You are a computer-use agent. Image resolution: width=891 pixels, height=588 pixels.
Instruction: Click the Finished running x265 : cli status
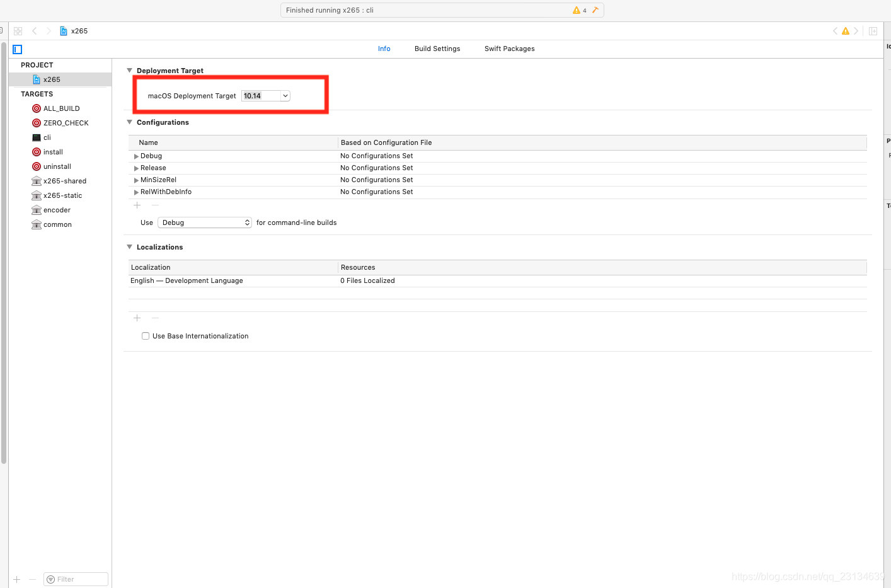pos(330,10)
